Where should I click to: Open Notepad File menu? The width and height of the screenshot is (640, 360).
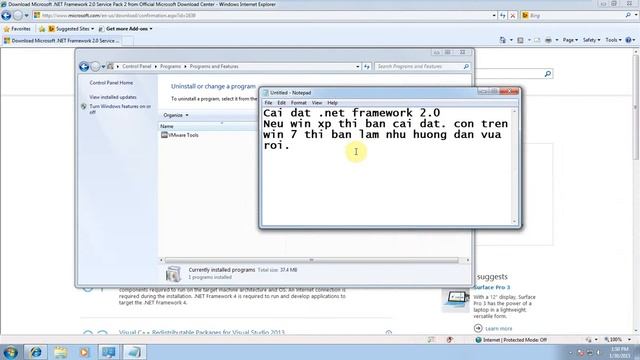pyautogui.click(x=268, y=103)
